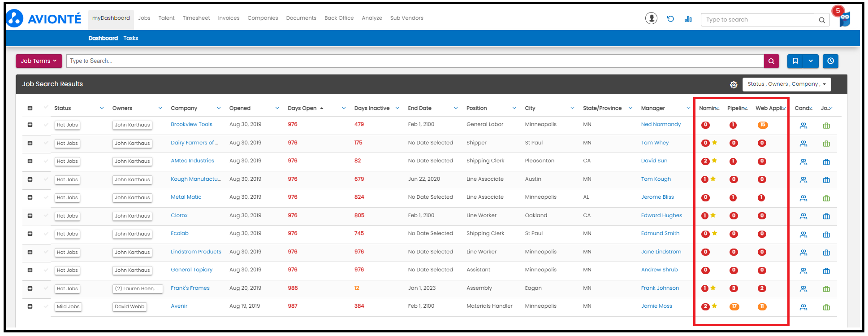Open manager Jamie Moss link
Screen dimensions: 868x336
[x=656, y=306]
